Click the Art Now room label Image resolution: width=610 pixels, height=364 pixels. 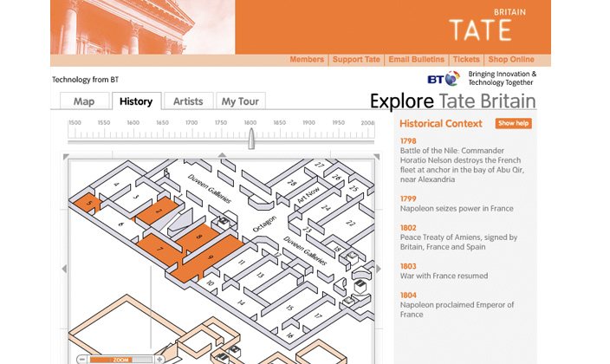308,195
